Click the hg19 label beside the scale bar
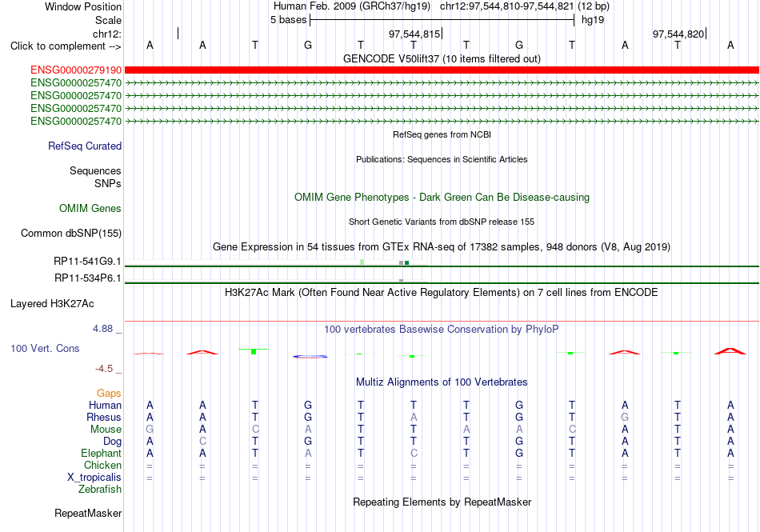Image resolution: width=760 pixels, height=532 pixels. [593, 20]
